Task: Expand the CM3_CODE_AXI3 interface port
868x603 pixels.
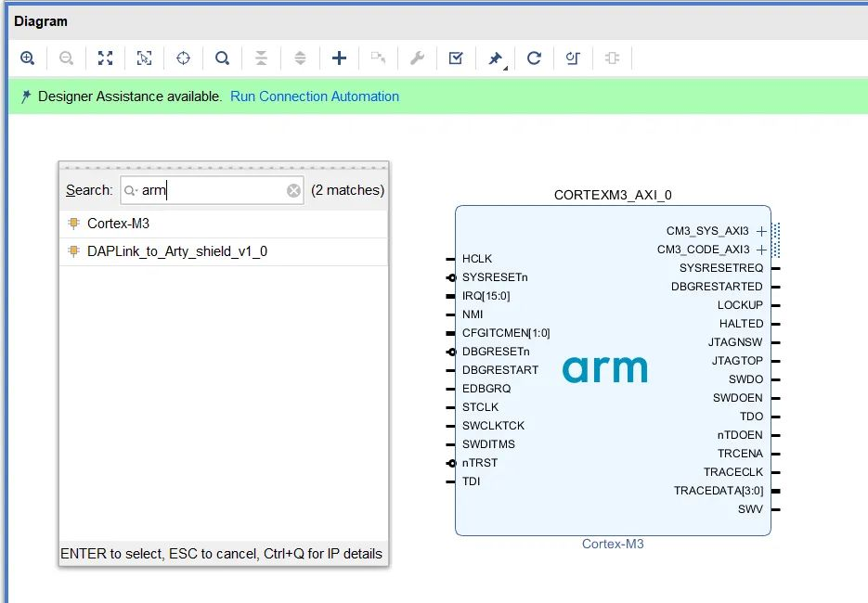Action: 762,250
